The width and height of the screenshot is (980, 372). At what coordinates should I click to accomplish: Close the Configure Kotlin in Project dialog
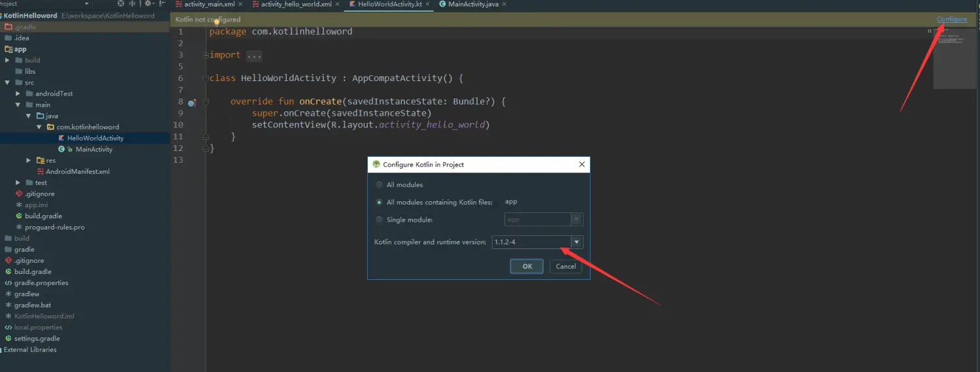click(581, 164)
